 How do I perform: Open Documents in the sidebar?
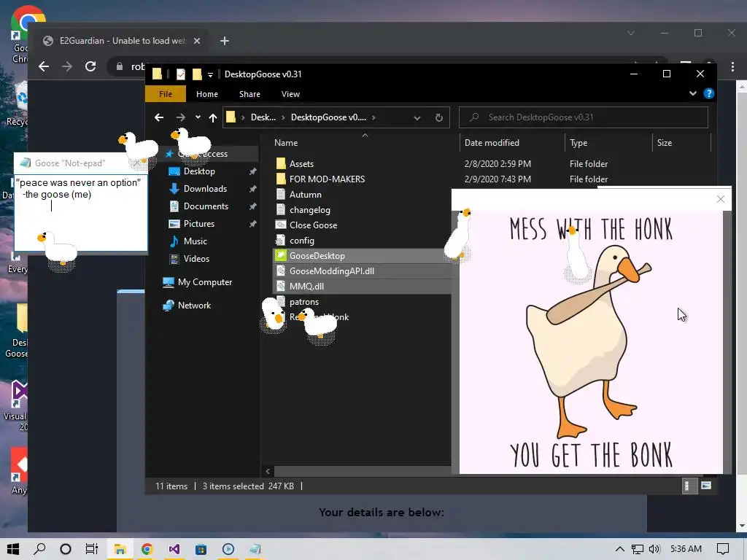point(206,206)
